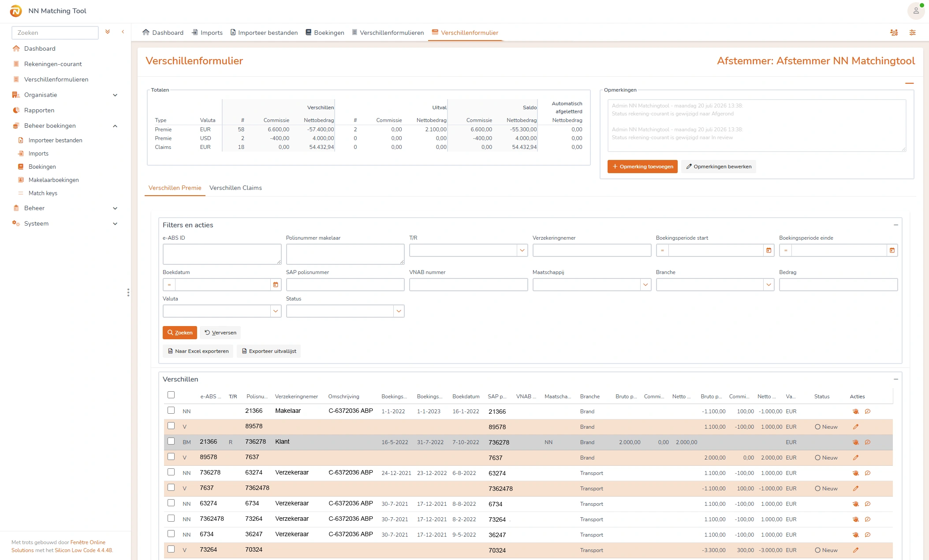929x560 pixels.
Task: Switch to the Boekingen tab
Action: [325, 33]
